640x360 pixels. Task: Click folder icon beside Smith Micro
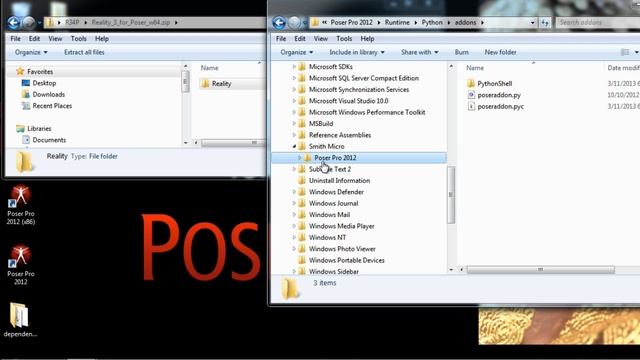302,146
